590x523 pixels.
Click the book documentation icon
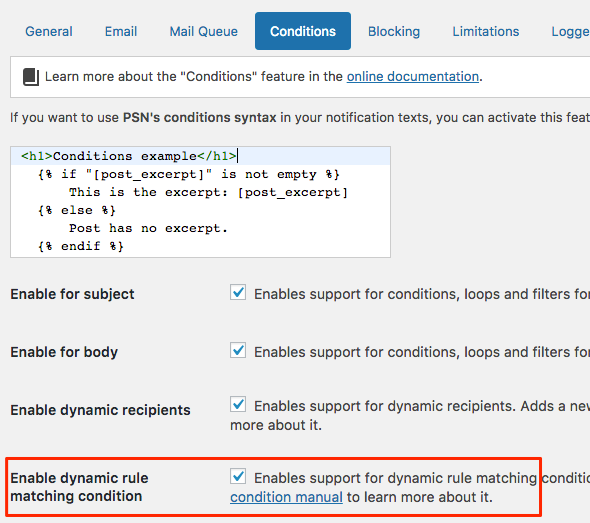tap(31, 77)
